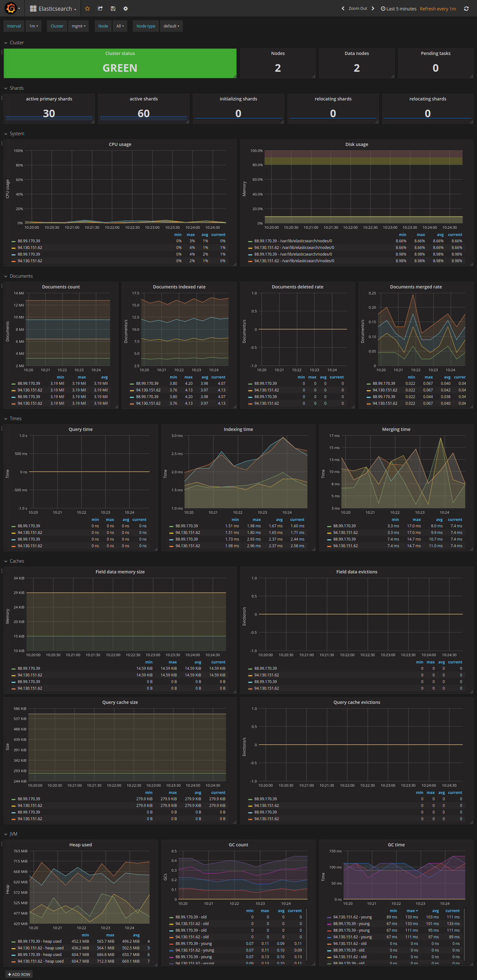Open the Cluster status panel title
This screenshot has height=980, width=477.
coord(120,53)
